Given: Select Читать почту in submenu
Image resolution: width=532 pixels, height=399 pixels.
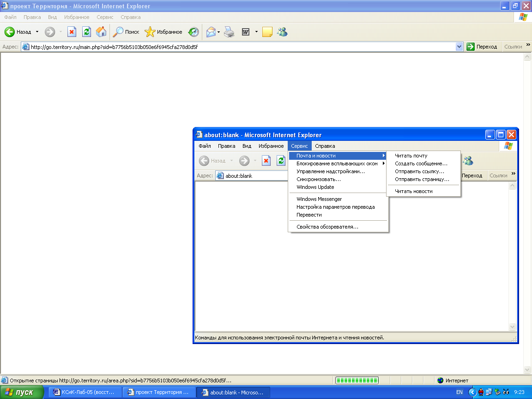Looking at the screenshot, I should (x=423, y=156).
